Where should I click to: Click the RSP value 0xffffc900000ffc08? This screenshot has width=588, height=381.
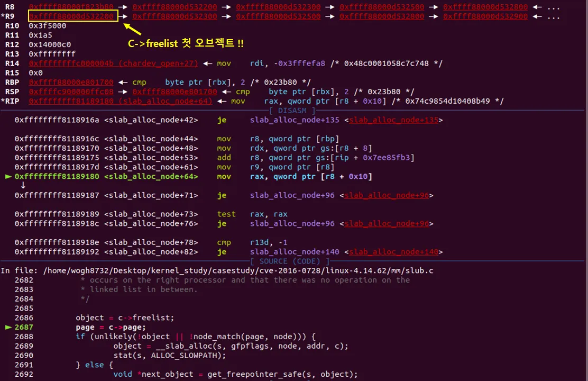(x=71, y=91)
